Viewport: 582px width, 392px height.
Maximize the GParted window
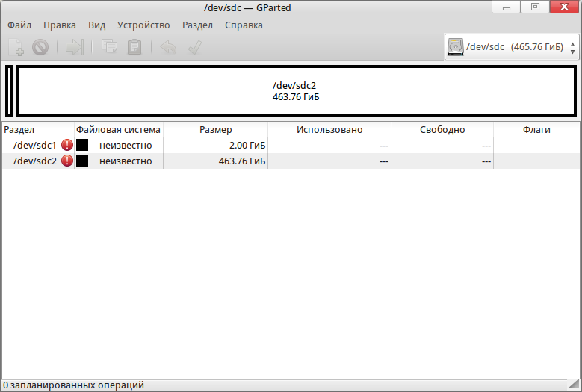tap(535, 7)
